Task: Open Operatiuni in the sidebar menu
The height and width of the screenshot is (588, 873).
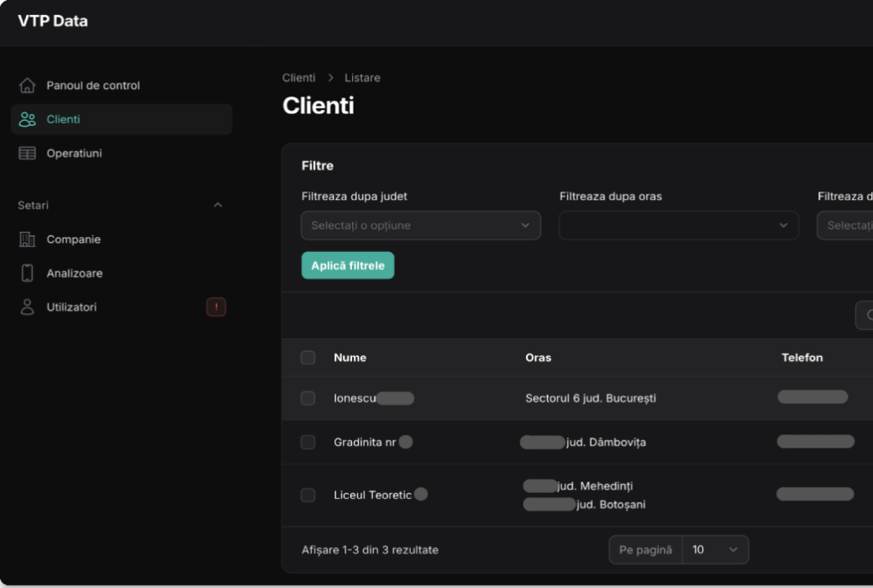Action: pyautogui.click(x=74, y=154)
